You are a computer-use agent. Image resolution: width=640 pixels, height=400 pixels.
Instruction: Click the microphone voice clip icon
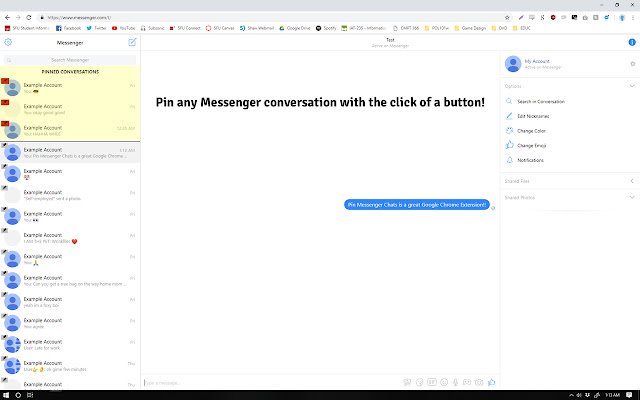coord(456,382)
